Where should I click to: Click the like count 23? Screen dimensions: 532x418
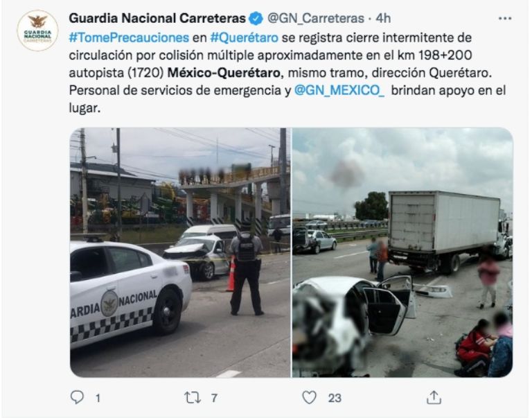point(335,398)
